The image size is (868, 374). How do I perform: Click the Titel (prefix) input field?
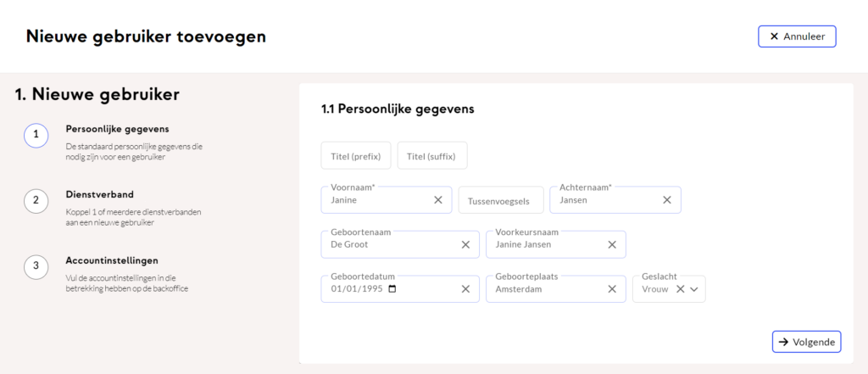[x=356, y=156]
